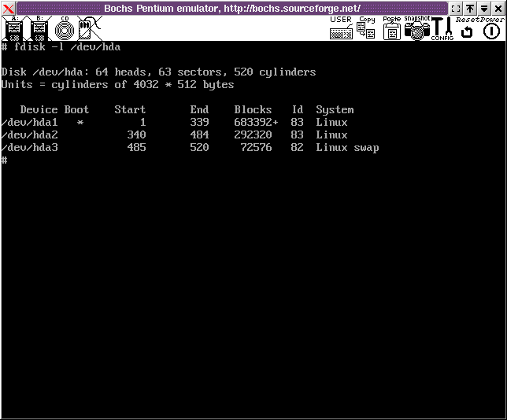This screenshot has height=420, width=507.
Task: Click the Paste clipboard icon
Action: point(391,29)
